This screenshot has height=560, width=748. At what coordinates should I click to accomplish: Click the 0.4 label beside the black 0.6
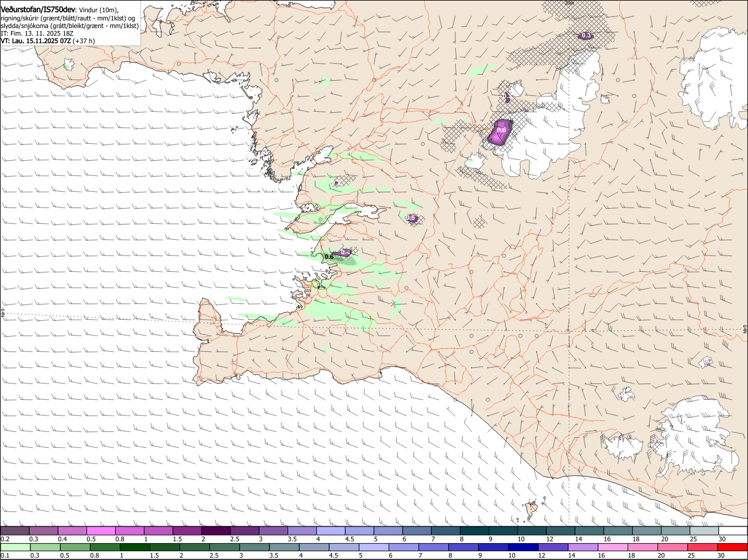pos(345,253)
